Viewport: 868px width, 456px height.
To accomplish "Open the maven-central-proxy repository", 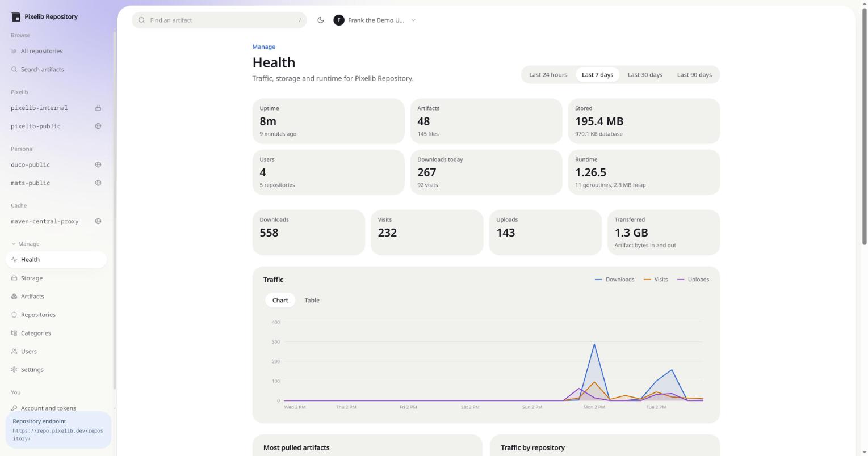I will [56, 221].
